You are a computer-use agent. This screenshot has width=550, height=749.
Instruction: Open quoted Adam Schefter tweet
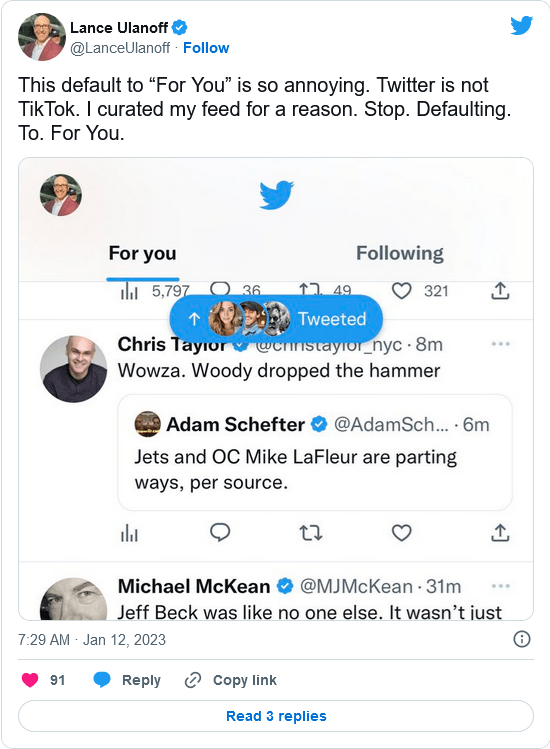pyautogui.click(x=315, y=452)
